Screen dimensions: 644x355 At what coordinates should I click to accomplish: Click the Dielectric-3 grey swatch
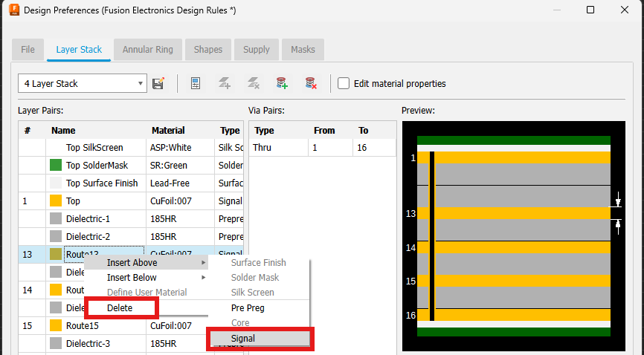coord(56,344)
